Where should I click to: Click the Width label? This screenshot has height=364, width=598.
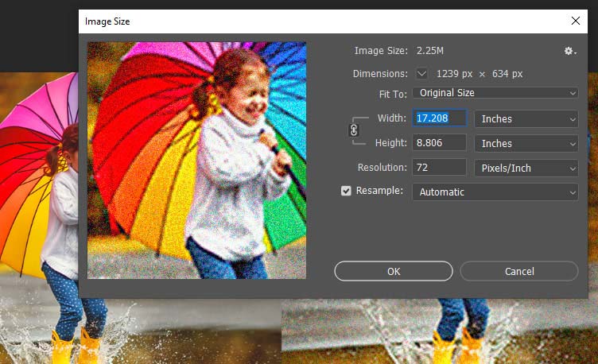coord(391,118)
